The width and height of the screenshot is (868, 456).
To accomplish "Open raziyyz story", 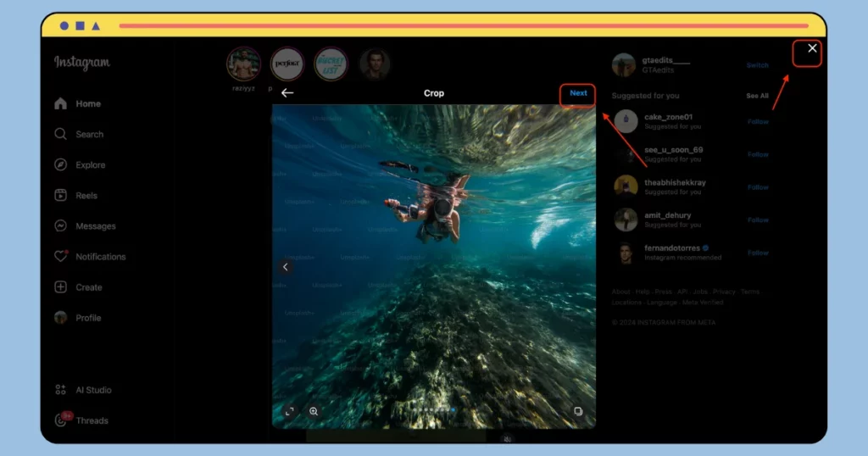I will click(x=243, y=64).
